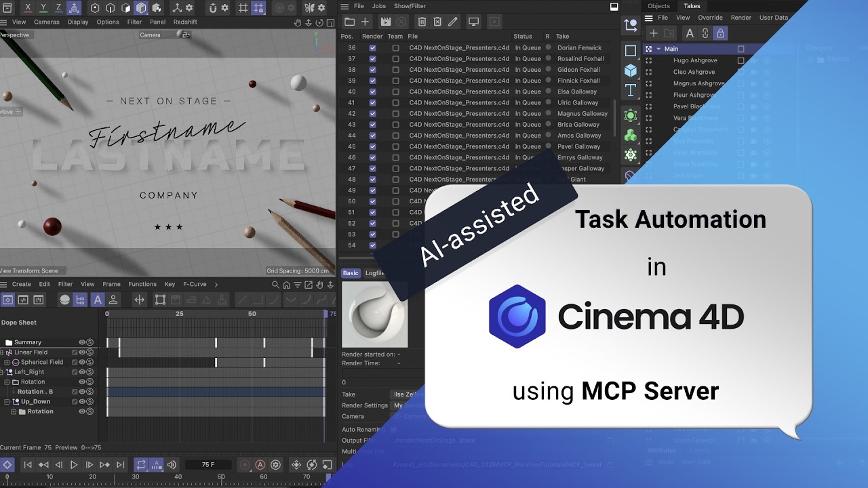Click the record active objects button
Viewport: 868px width, 488px height.
(245, 465)
